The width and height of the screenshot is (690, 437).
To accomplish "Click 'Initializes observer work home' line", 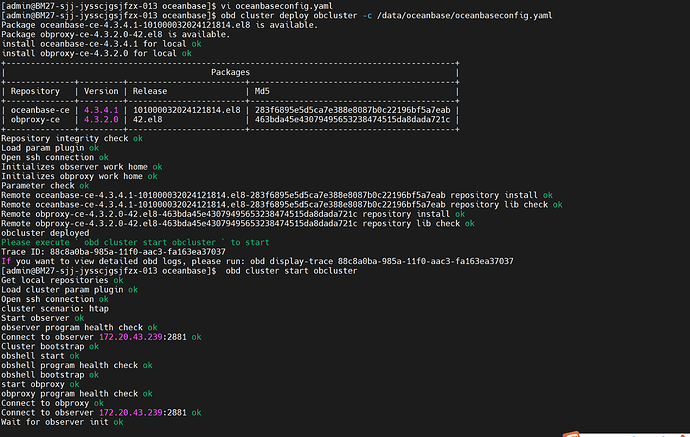I will (81, 167).
